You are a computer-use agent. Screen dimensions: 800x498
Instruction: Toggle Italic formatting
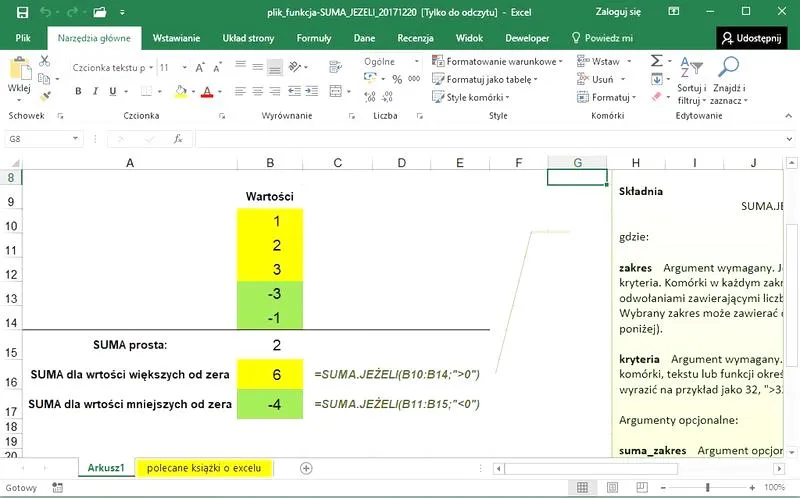[95, 91]
